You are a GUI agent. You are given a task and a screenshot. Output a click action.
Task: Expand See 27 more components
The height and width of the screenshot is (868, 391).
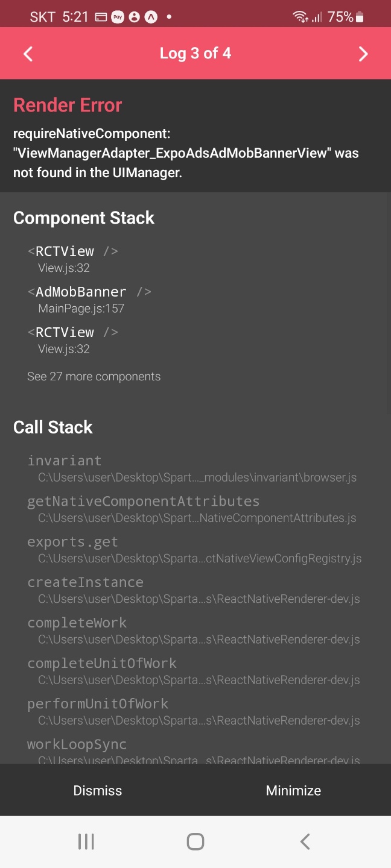[94, 376]
